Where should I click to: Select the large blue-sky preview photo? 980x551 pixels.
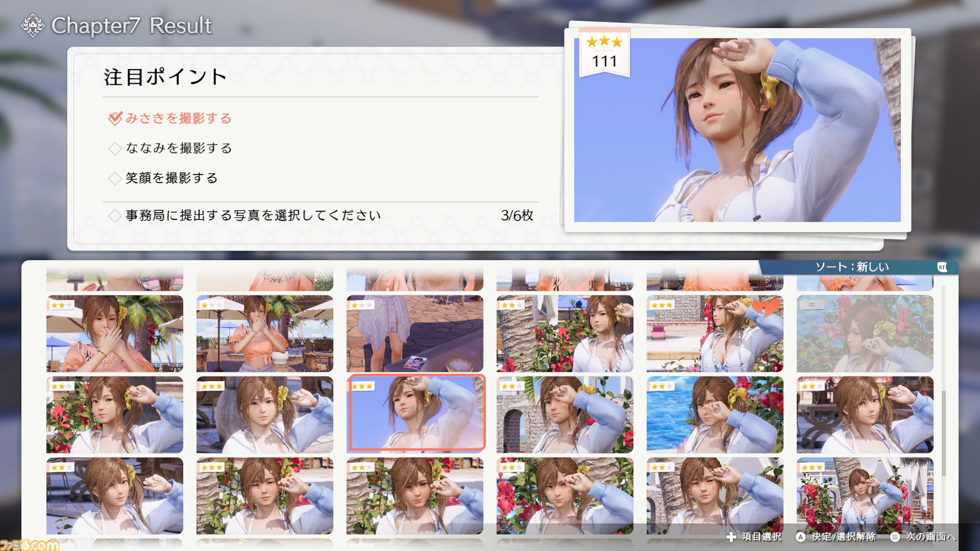(737, 130)
